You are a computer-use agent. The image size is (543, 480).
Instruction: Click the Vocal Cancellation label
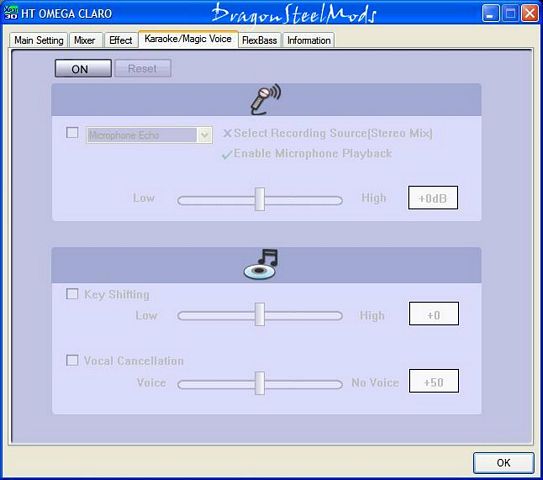coord(134,361)
